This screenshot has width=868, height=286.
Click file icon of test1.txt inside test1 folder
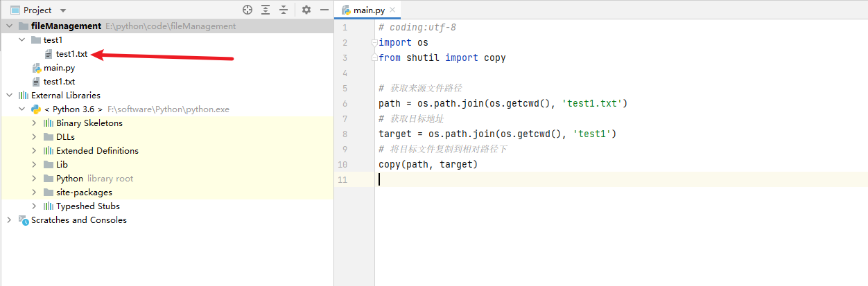click(49, 53)
